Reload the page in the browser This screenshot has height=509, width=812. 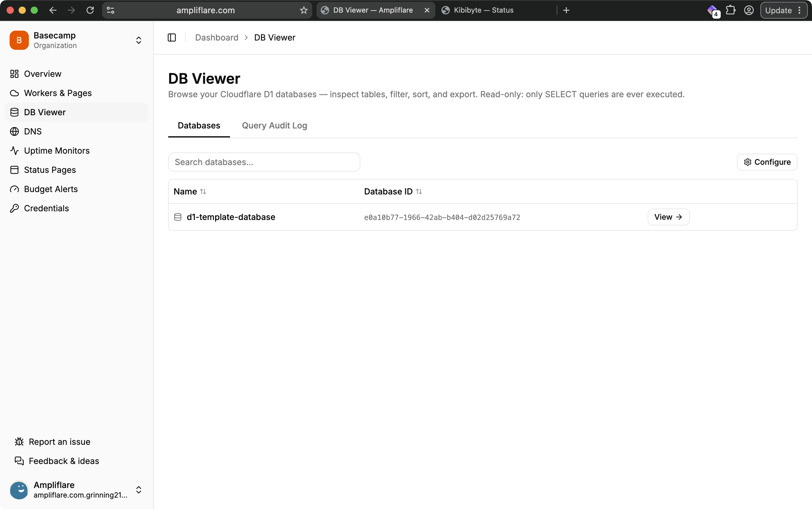coord(90,10)
